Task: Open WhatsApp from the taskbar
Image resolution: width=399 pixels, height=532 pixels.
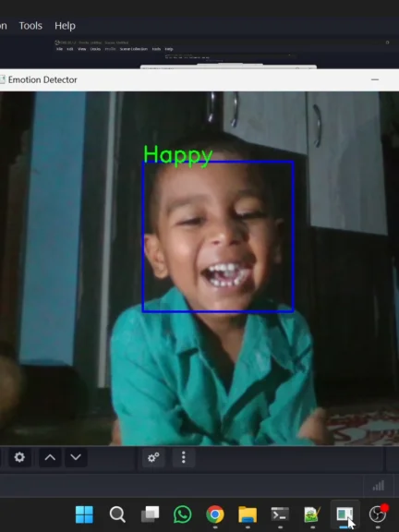Action: pyautogui.click(x=182, y=514)
